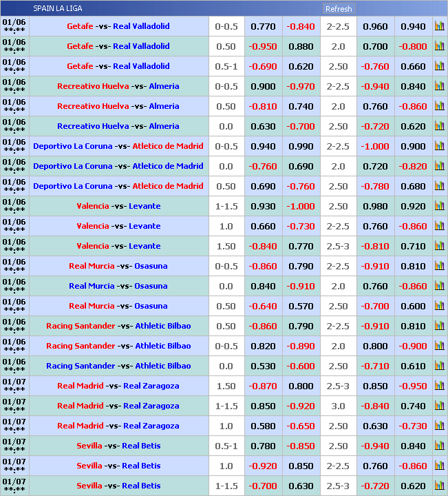Screen dimensions: 448x496
Task: Open chart icon for Valencia 1-1.5 handicap row
Action: click(x=439, y=207)
